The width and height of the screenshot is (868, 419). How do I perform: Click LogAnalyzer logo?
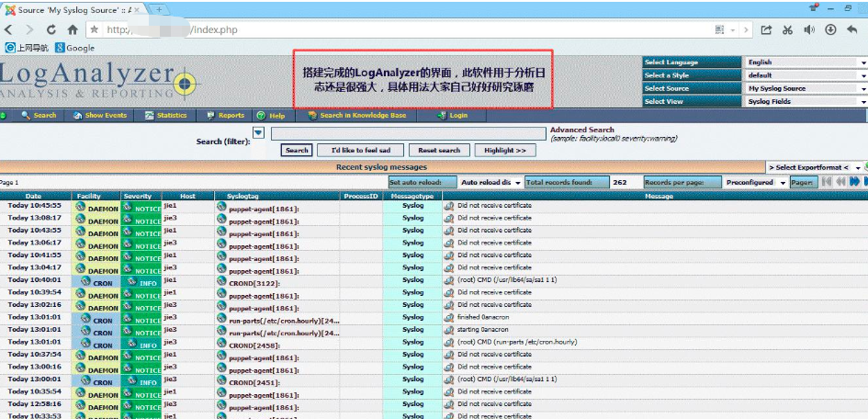click(x=96, y=82)
